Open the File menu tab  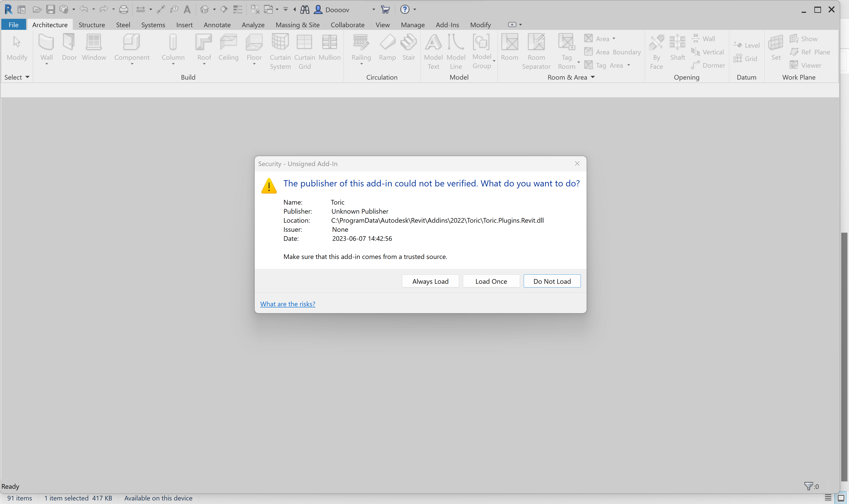[x=13, y=25]
